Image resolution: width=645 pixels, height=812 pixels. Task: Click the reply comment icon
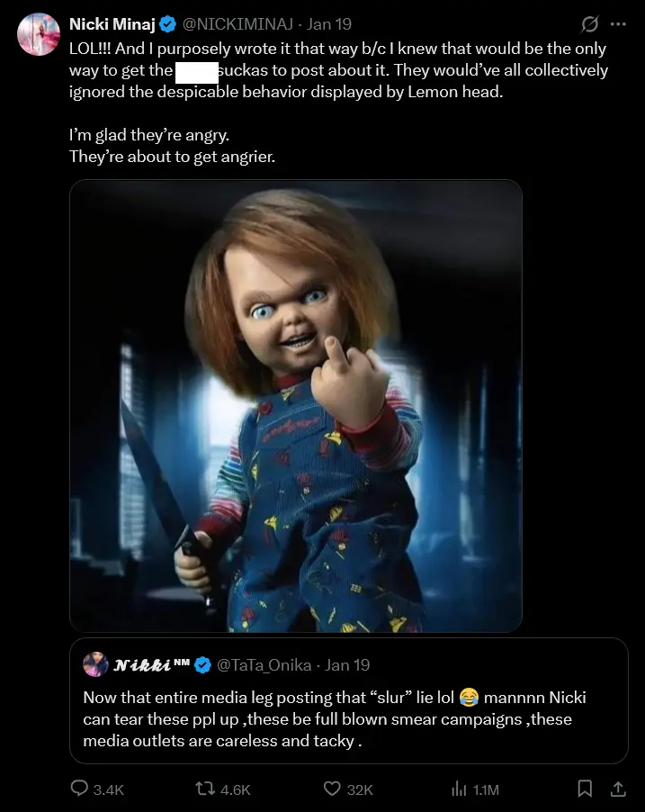[79, 789]
